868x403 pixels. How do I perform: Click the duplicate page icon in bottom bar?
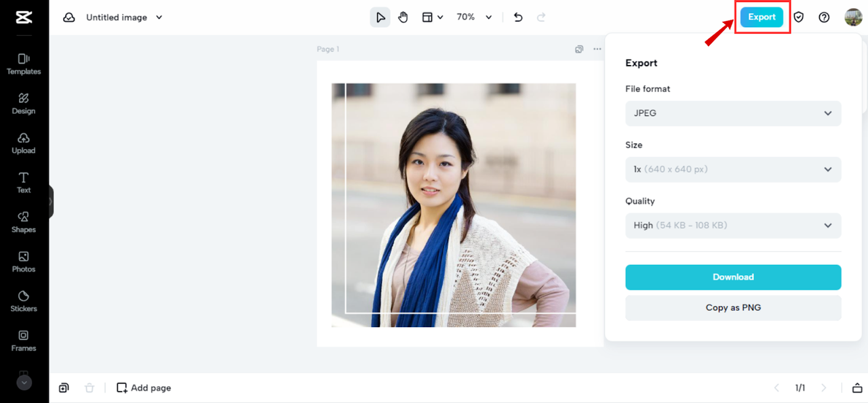[64, 388]
